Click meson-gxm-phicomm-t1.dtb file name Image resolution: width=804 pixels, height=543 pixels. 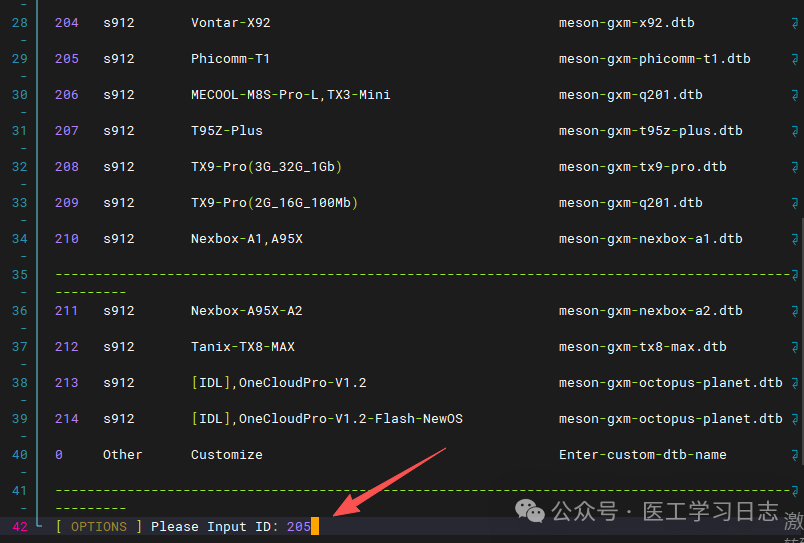(654, 58)
